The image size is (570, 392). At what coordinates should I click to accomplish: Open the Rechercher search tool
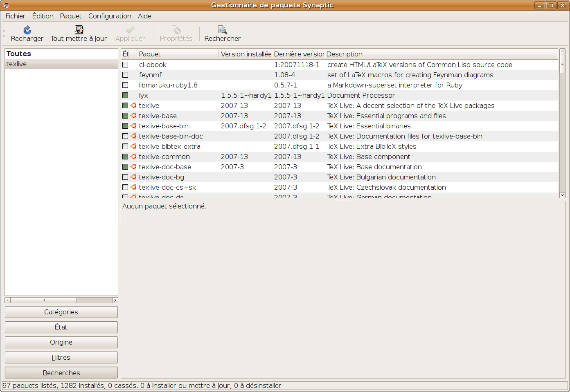tap(222, 30)
